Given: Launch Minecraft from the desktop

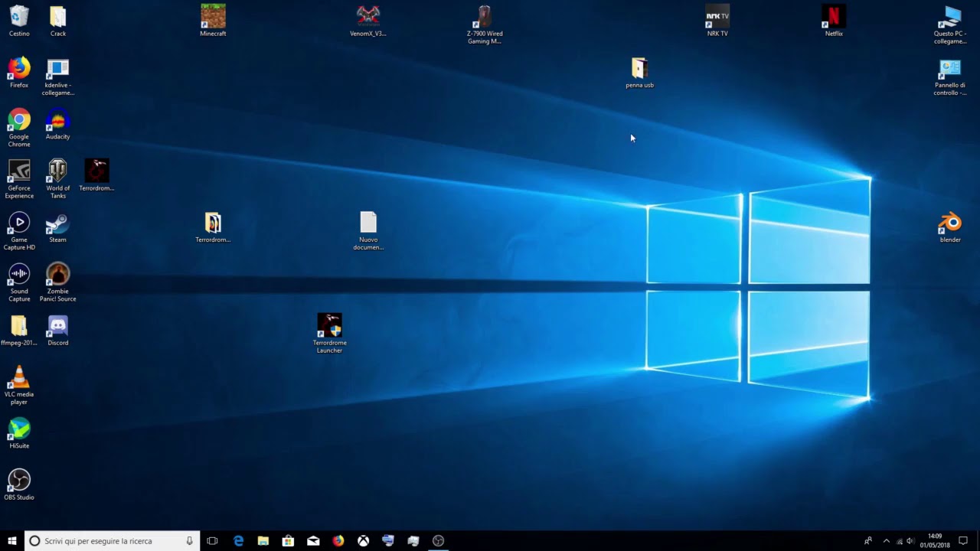Looking at the screenshot, I should coord(213,21).
